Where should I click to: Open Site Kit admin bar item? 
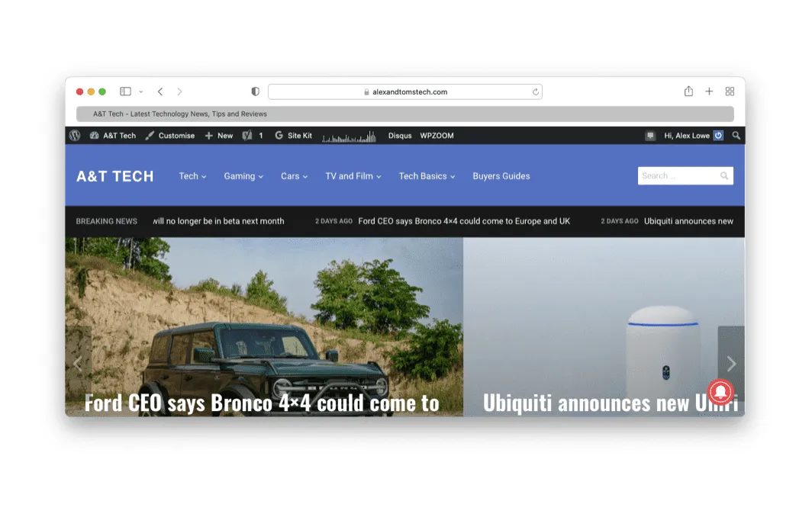point(293,136)
